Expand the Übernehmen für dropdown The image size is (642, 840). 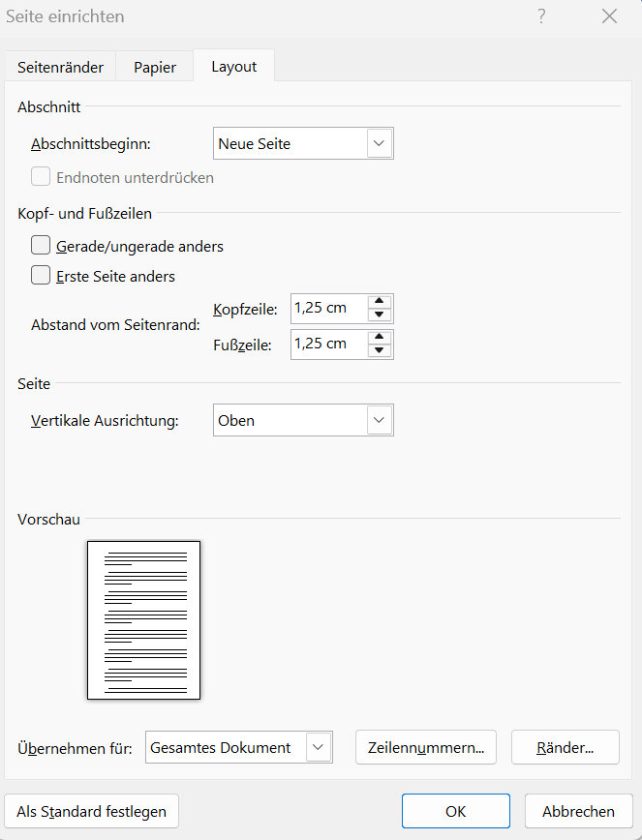[319, 747]
